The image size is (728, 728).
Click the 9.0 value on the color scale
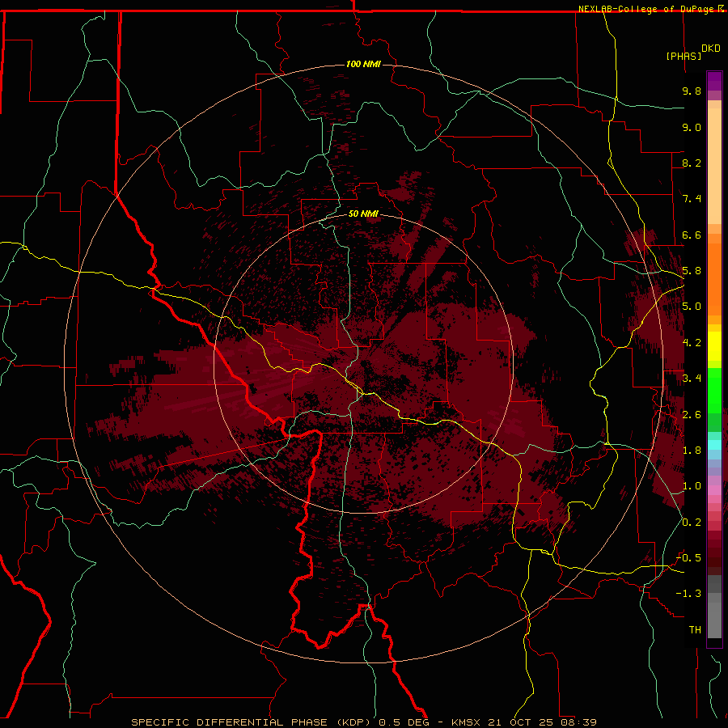pos(692,127)
